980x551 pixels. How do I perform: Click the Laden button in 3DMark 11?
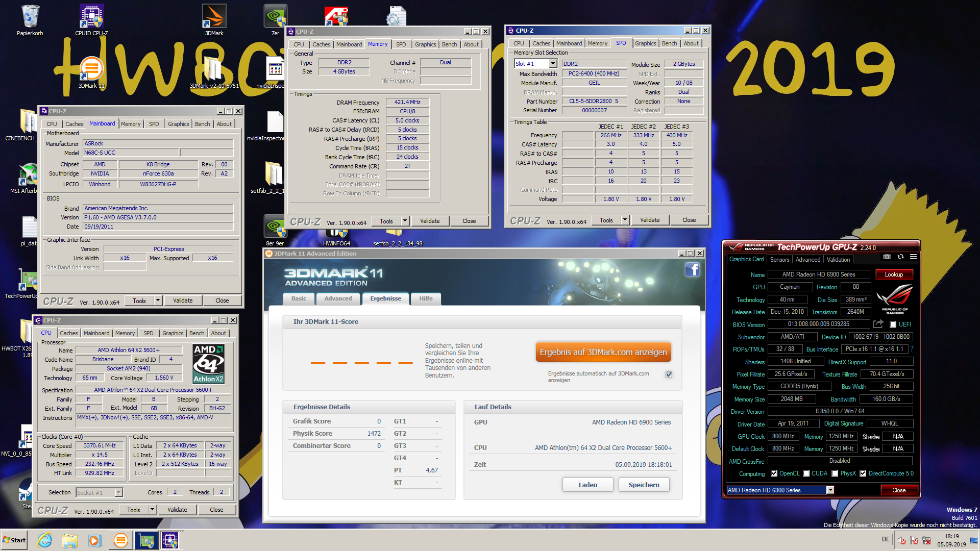pos(587,485)
